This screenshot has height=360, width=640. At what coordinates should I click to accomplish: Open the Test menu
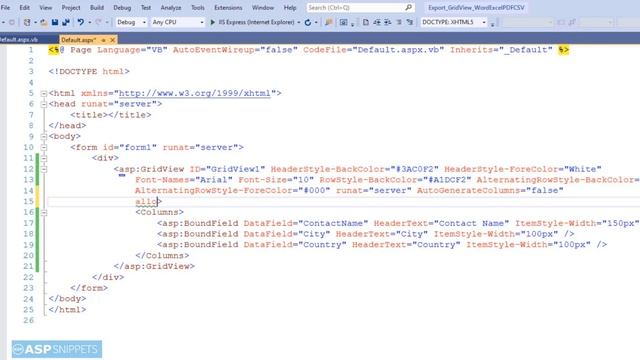[x=146, y=7]
